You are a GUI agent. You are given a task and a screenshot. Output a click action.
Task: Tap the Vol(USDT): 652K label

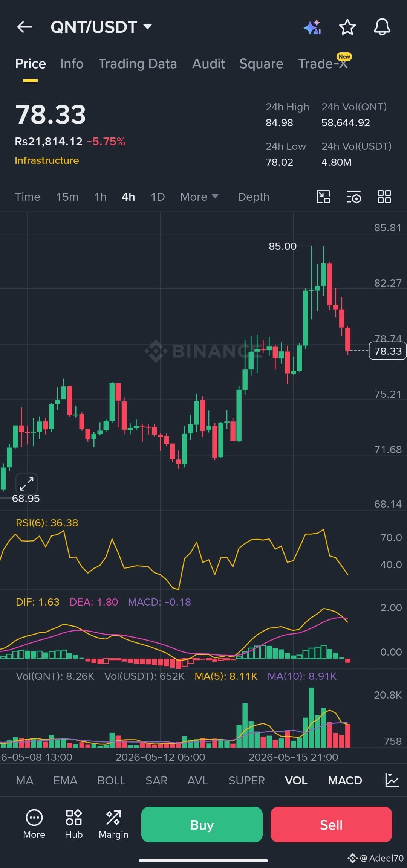pos(144,676)
